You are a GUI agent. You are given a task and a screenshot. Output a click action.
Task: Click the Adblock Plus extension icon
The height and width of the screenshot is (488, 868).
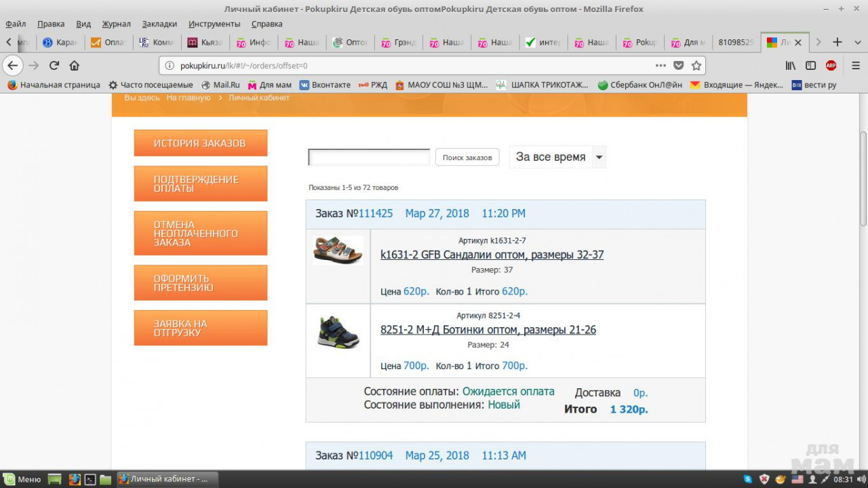[x=831, y=66]
